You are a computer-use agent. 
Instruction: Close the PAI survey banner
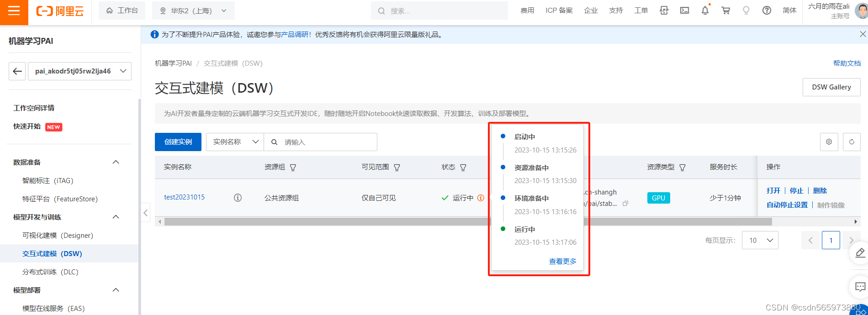pos(863,34)
